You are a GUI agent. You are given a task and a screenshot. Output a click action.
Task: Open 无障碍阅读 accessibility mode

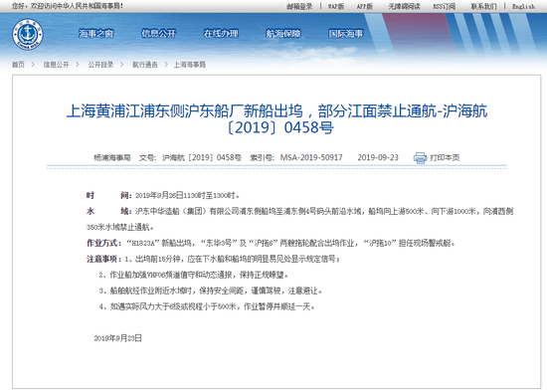point(405,6)
